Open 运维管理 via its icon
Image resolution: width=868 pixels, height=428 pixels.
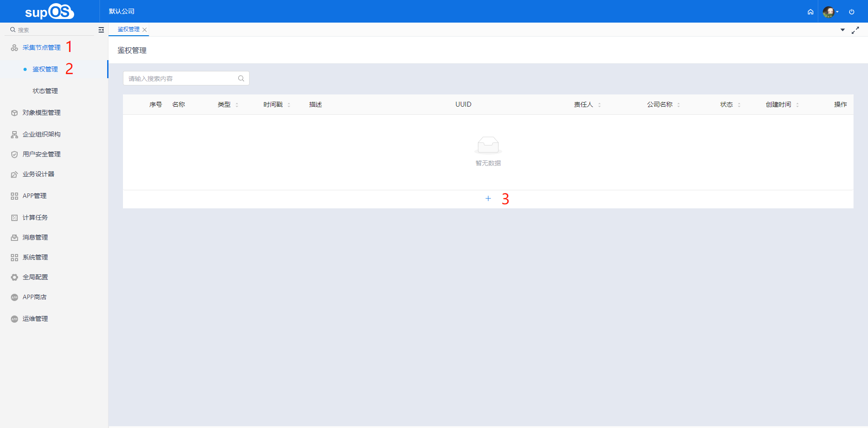14,319
